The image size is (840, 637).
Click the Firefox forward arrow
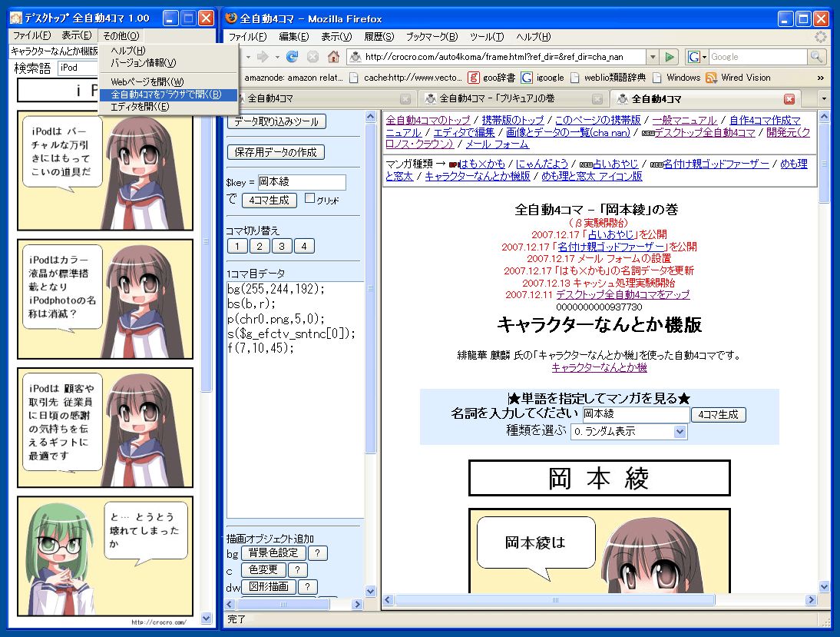click(x=263, y=56)
